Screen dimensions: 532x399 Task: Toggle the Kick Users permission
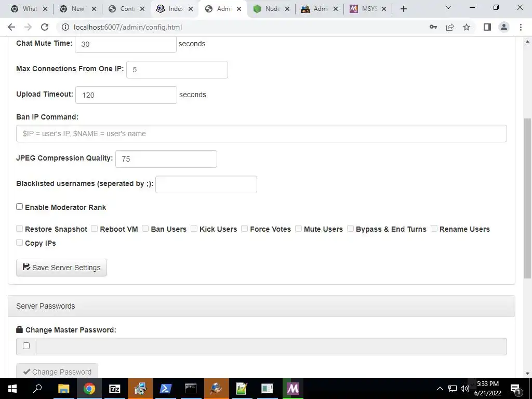click(194, 229)
